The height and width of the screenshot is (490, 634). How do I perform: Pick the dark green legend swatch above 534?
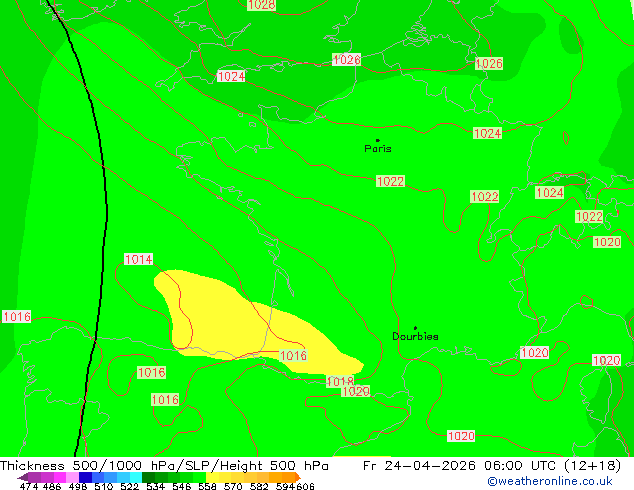[149, 477]
